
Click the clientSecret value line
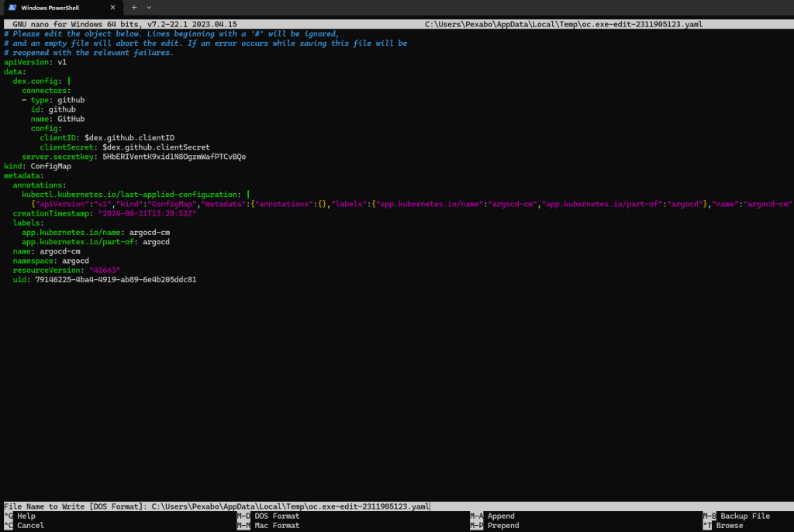pyautogui.click(x=125, y=147)
